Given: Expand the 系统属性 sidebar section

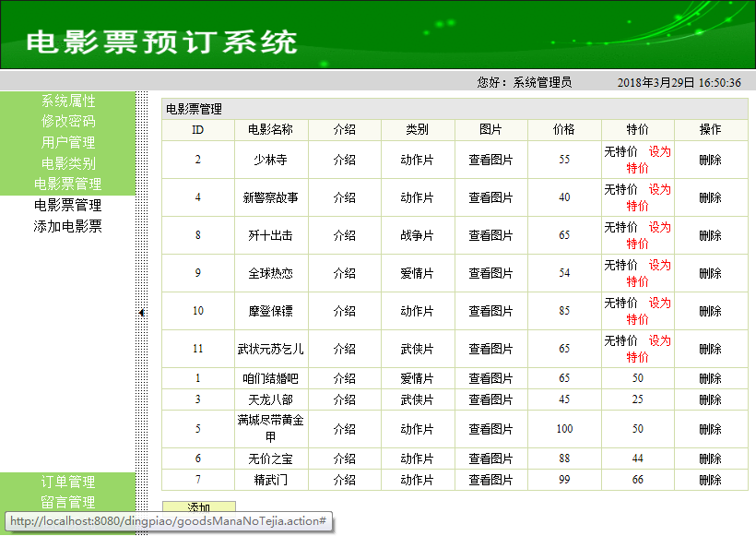Looking at the screenshot, I should [x=68, y=101].
